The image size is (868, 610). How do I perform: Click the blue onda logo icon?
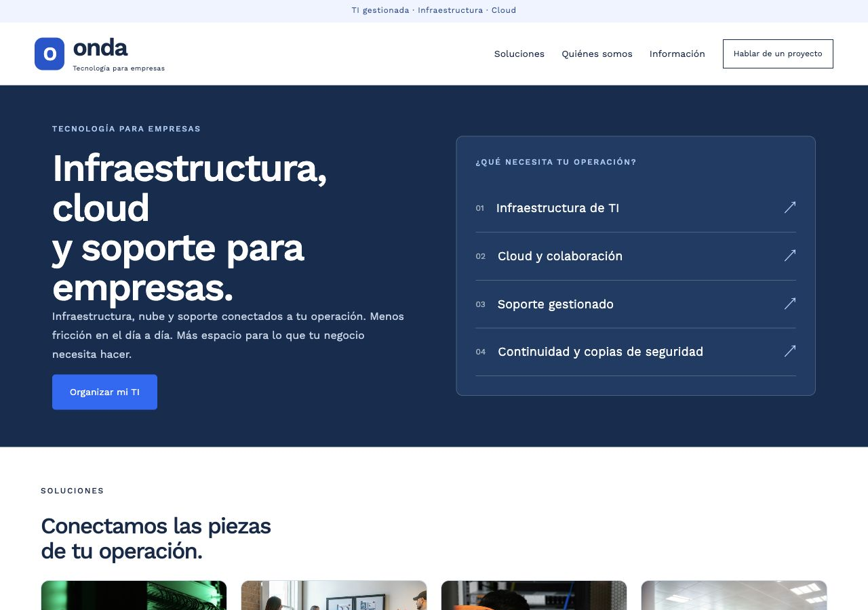[50, 54]
